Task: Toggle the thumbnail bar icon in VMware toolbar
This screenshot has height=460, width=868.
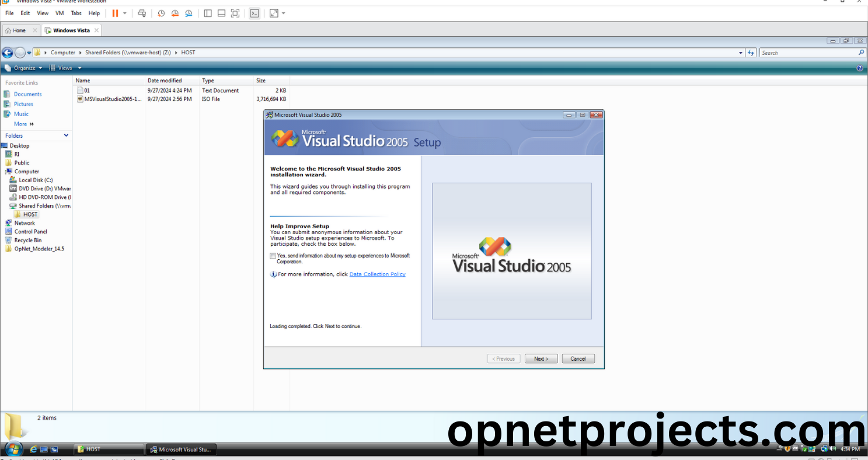Action: click(x=222, y=13)
